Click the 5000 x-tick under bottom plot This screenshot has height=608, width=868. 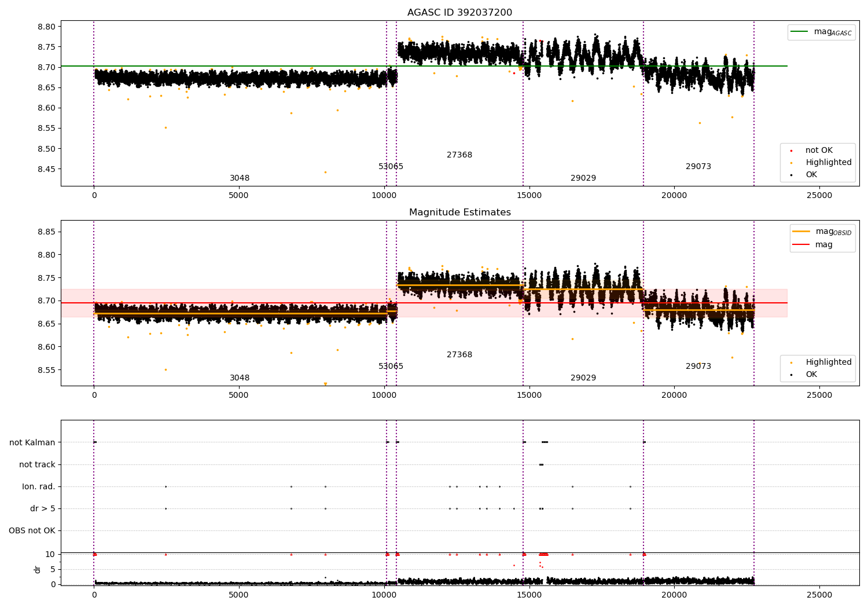[x=239, y=595]
